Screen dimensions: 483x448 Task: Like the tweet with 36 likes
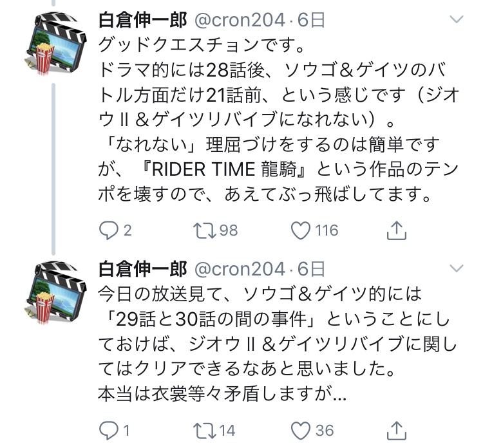(x=301, y=430)
